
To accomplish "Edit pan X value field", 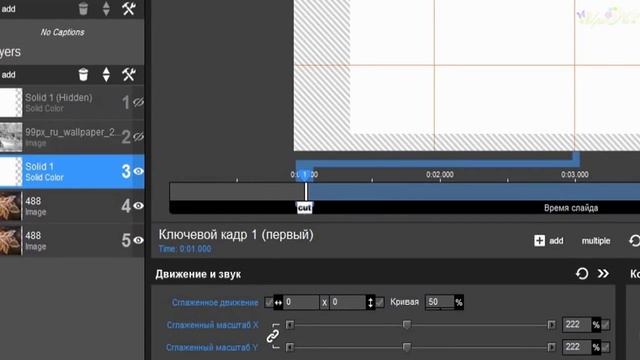I will 301,302.
